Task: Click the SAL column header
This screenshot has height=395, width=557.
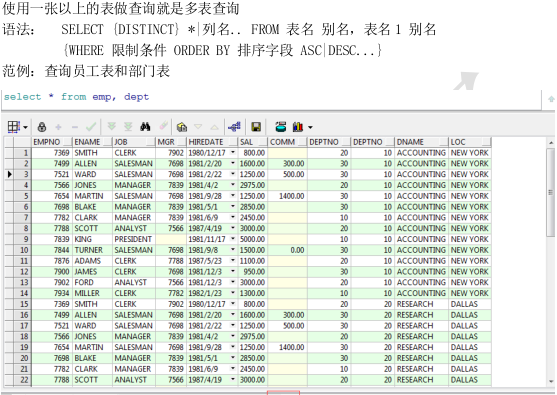Action: [x=252, y=142]
